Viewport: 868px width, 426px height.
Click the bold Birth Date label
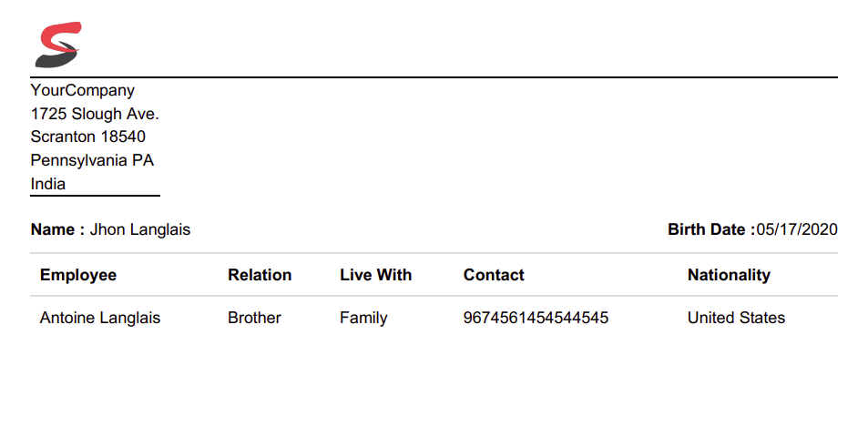pos(710,229)
